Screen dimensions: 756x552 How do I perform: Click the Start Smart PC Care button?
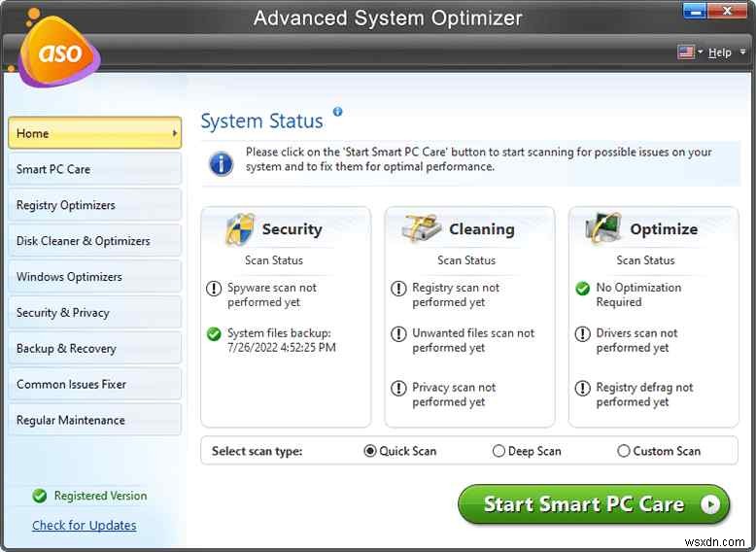594,504
